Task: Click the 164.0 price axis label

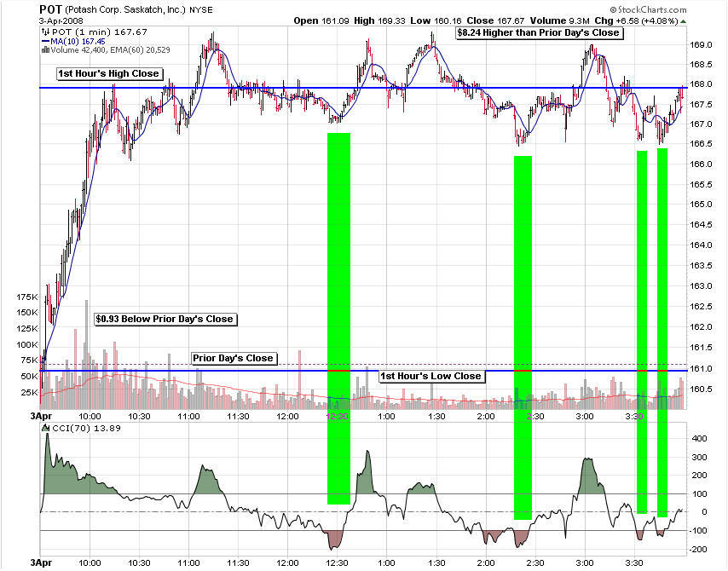Action: (701, 245)
